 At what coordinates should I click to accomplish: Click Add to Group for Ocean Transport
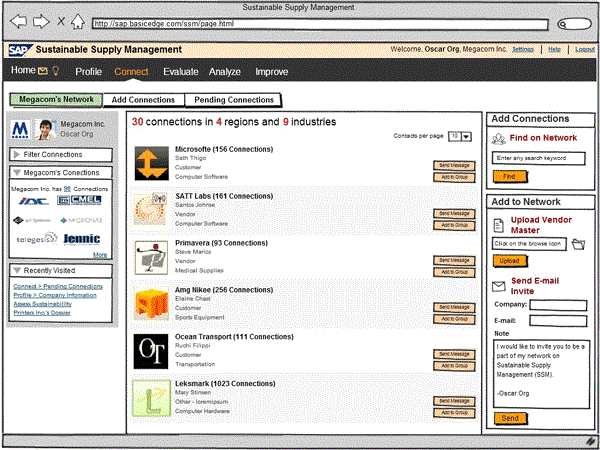(454, 366)
